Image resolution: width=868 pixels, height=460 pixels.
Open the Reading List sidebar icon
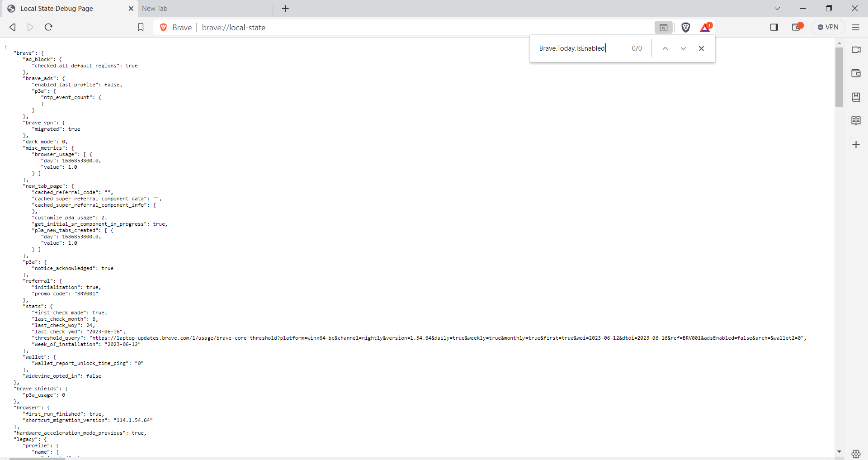point(856,120)
